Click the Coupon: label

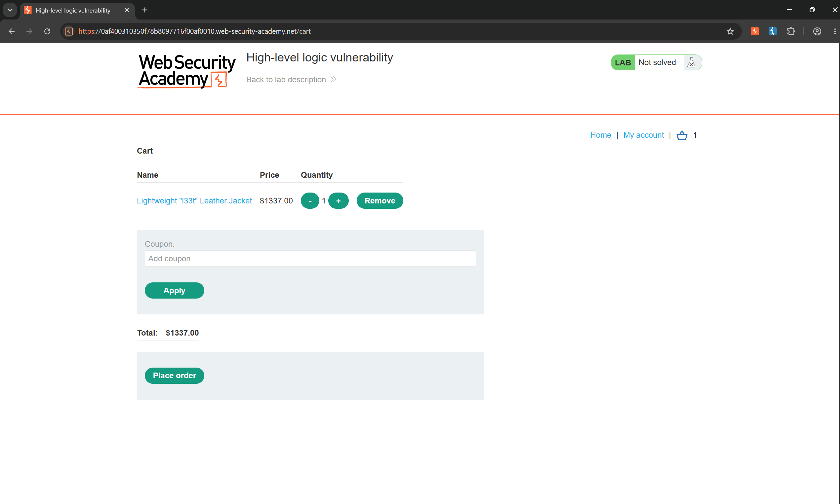159,244
